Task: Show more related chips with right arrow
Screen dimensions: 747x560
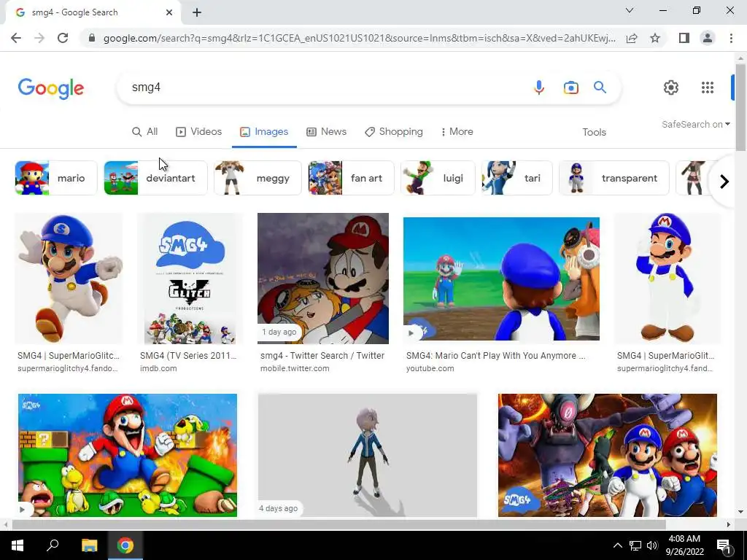Action: pyautogui.click(x=724, y=182)
